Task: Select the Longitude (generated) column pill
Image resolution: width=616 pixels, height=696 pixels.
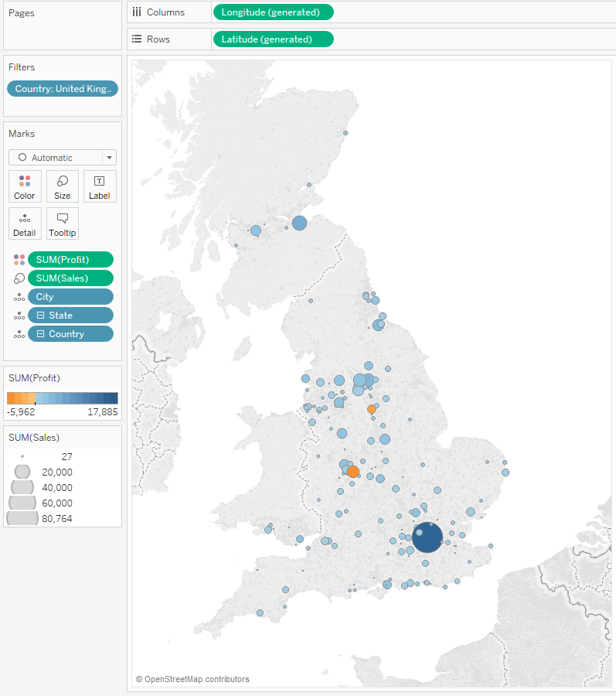Action: tap(272, 12)
